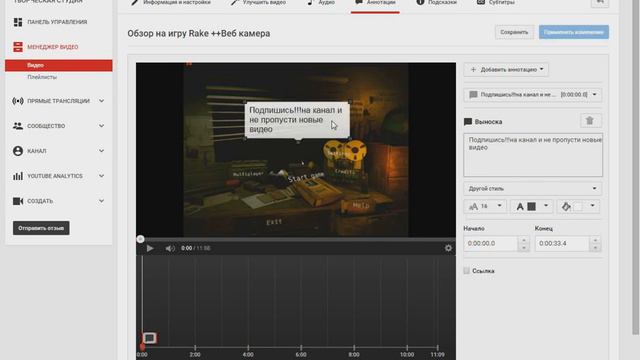The height and width of the screenshot is (360, 640).
Task: Click the white background color swatch
Action: (578, 207)
